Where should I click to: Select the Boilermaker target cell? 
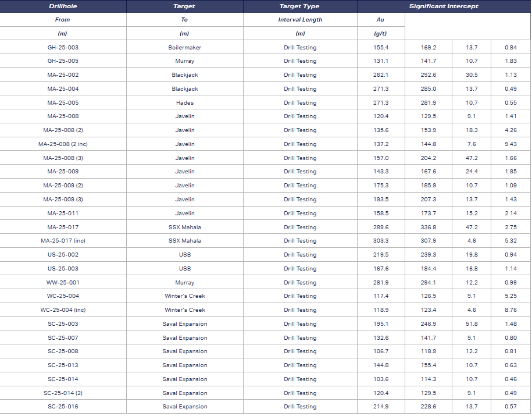[185, 47]
